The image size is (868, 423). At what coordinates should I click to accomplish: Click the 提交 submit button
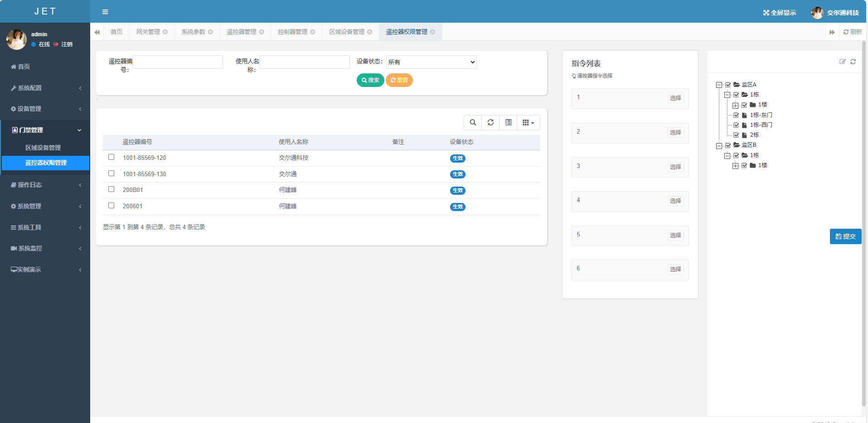[x=845, y=236]
